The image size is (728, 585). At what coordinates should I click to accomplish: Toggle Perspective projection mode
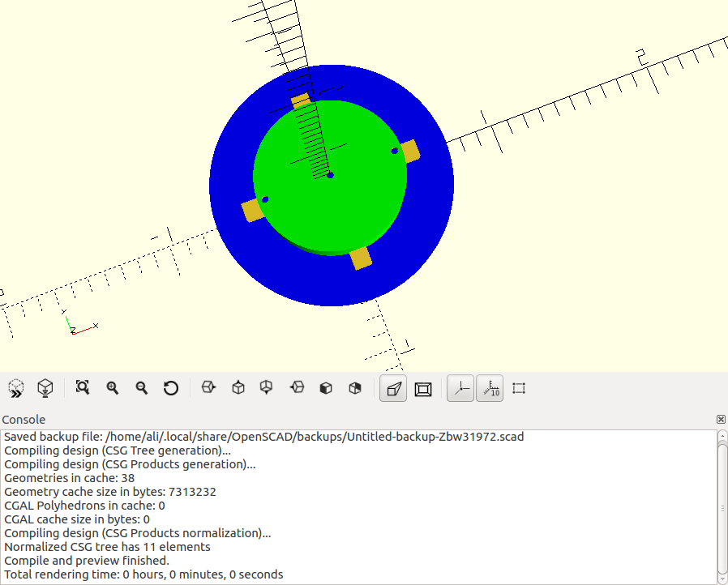[x=393, y=388]
